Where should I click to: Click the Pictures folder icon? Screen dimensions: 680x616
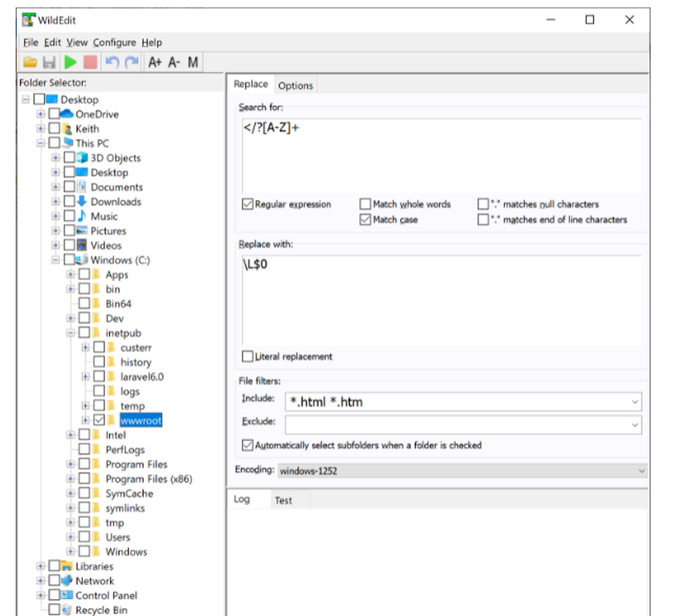82,230
